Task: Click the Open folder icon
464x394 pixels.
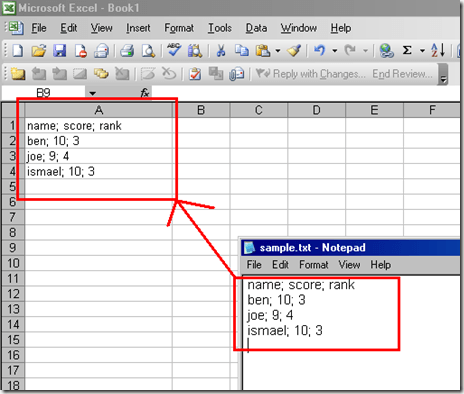Action: click(39, 51)
